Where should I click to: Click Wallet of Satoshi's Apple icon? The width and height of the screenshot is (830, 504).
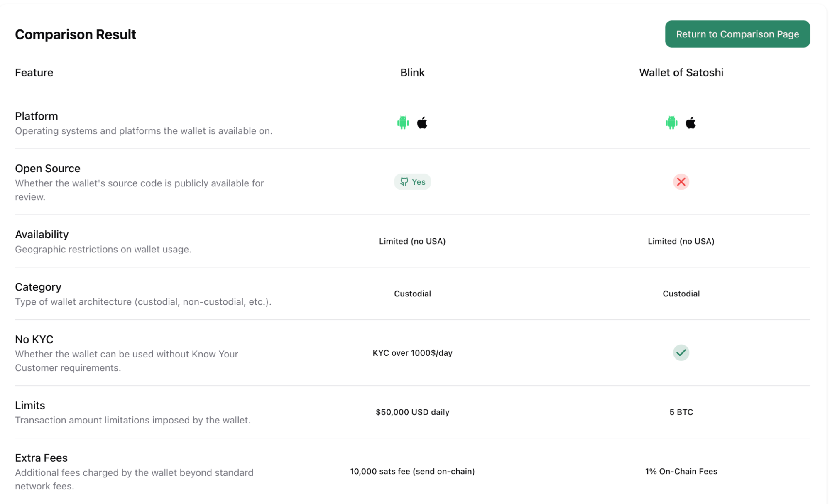690,123
